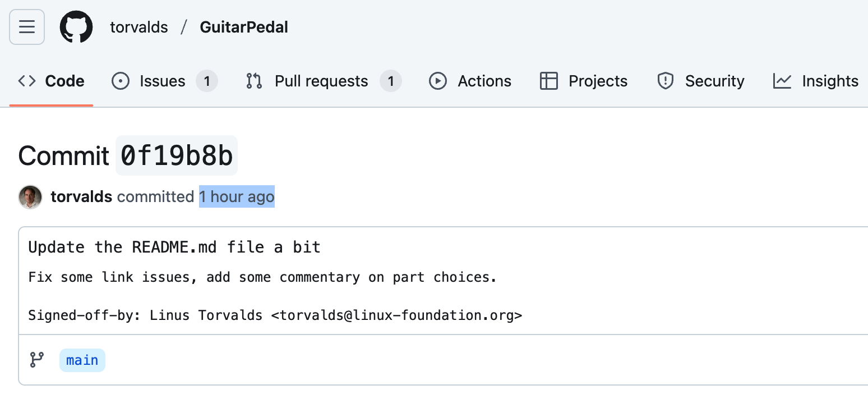Click the highlighted '1 hour ago' timestamp
The image size is (868, 394).
click(x=237, y=197)
